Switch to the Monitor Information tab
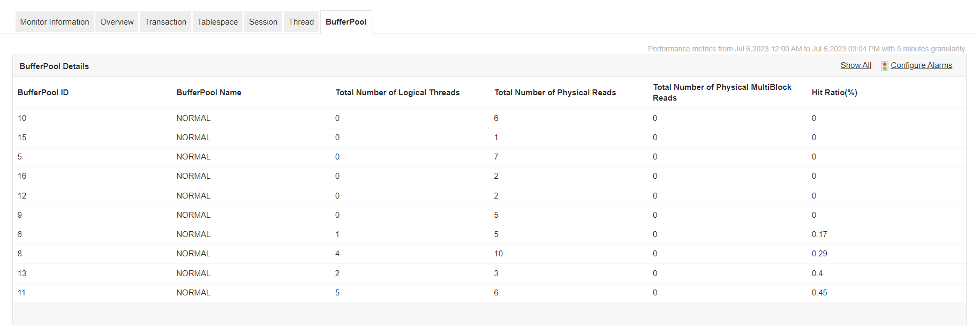 coord(55,22)
